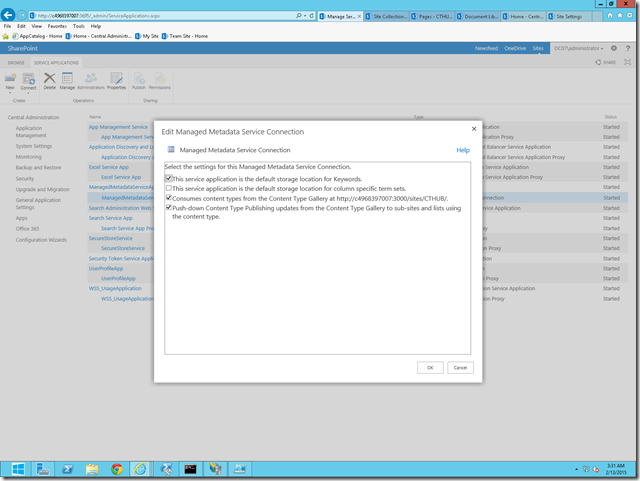
Task: Open Configuration Wizards in the left navigation
Action: (41, 240)
